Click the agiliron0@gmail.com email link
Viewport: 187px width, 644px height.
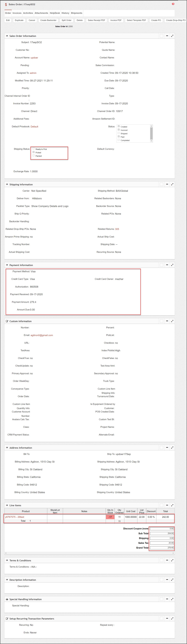point(42,335)
